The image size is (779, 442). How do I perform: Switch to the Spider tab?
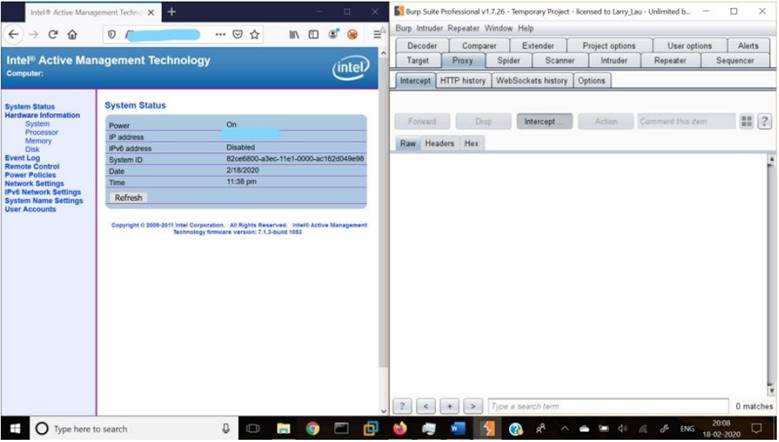click(x=509, y=61)
